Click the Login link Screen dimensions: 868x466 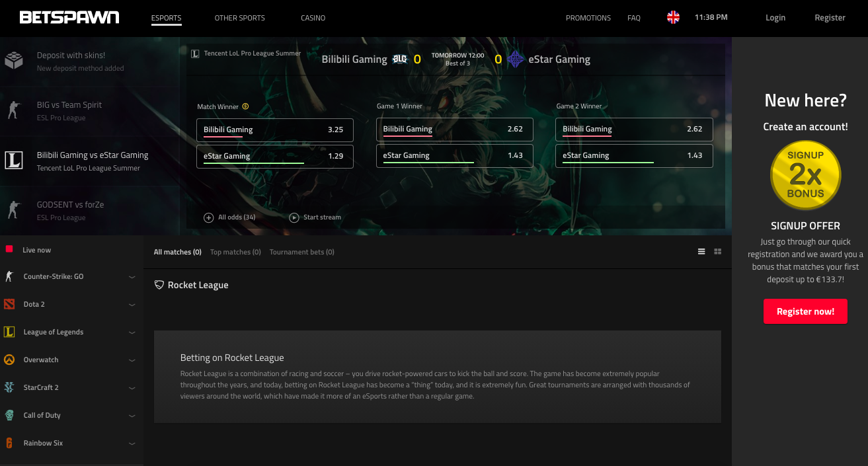click(775, 18)
